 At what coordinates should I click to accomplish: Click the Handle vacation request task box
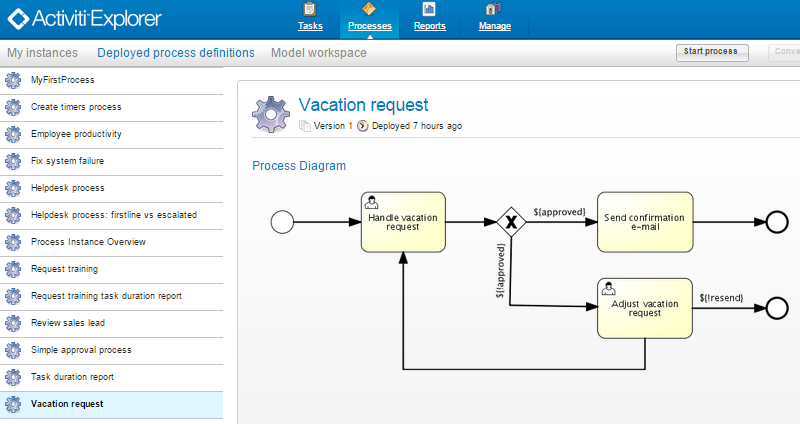(x=403, y=222)
